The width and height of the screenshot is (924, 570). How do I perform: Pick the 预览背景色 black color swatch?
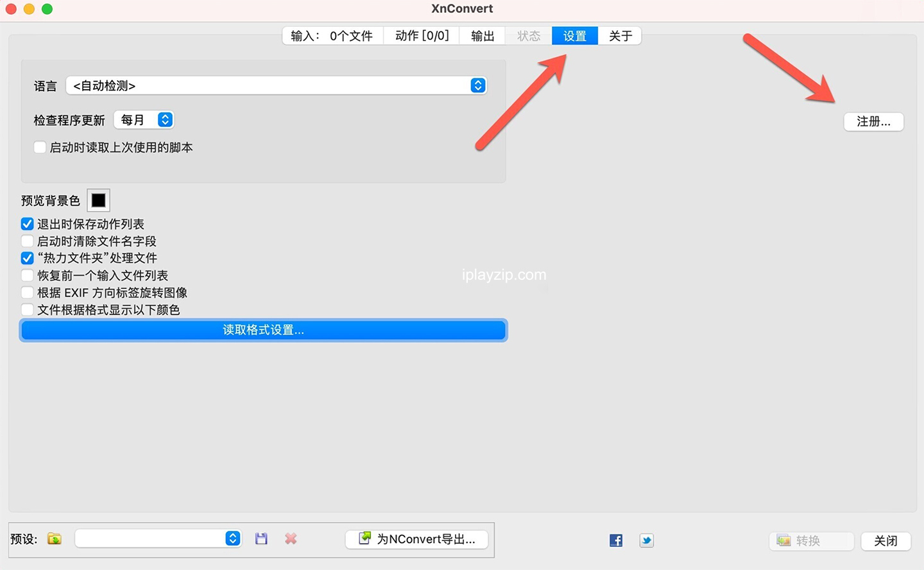click(98, 200)
